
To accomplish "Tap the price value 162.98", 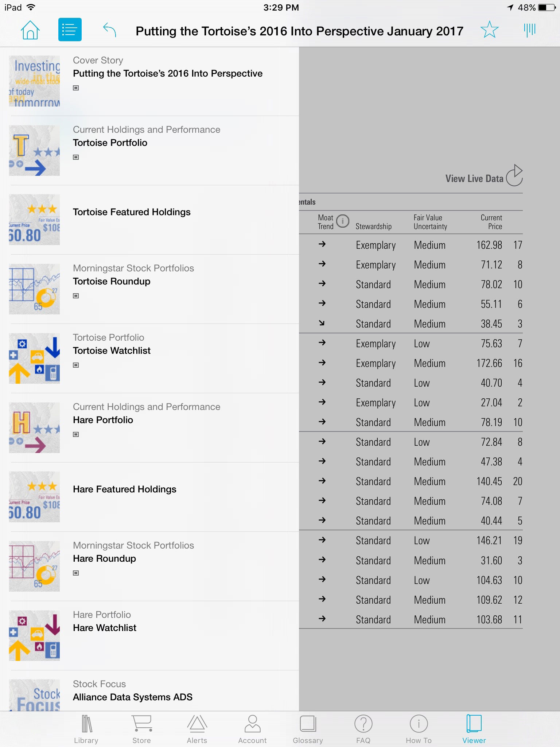I will pyautogui.click(x=489, y=245).
